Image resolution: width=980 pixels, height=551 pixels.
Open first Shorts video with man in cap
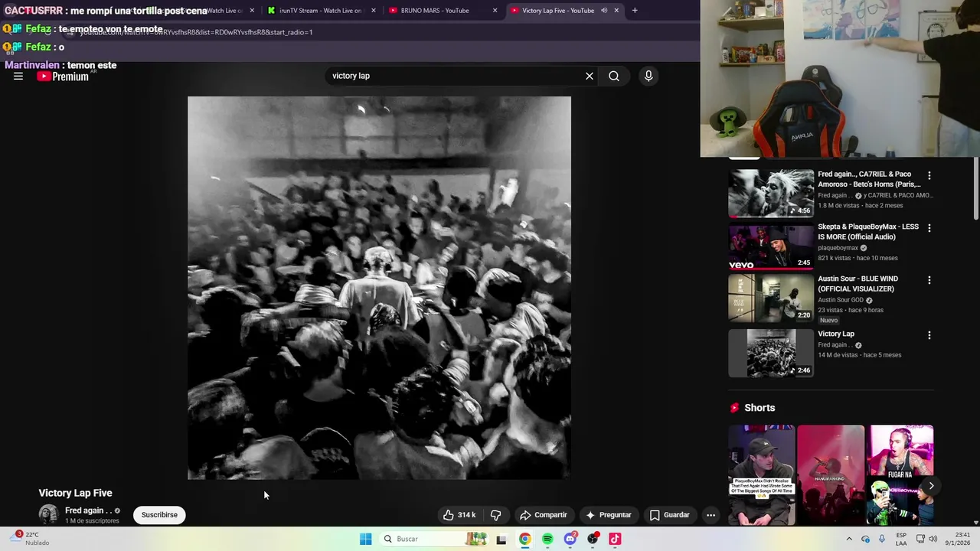[x=762, y=474]
